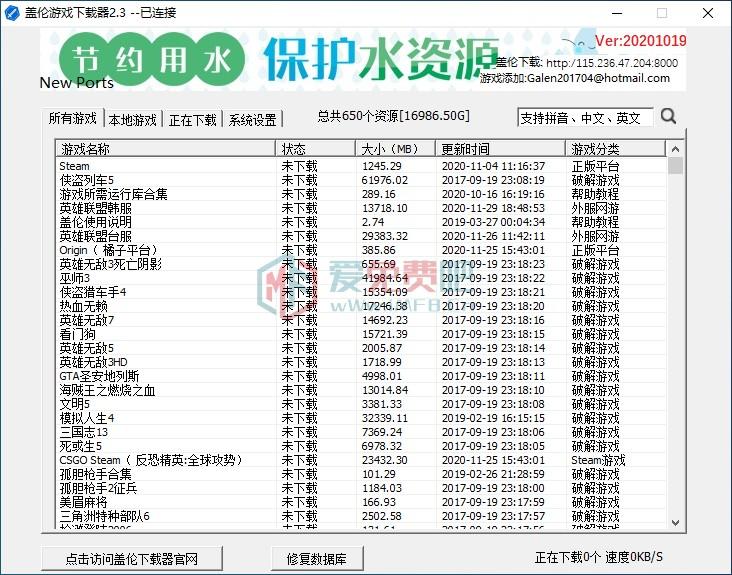This screenshot has height=575, width=732.
Task: Click Ver:20201019 version label
Action: 640,41
